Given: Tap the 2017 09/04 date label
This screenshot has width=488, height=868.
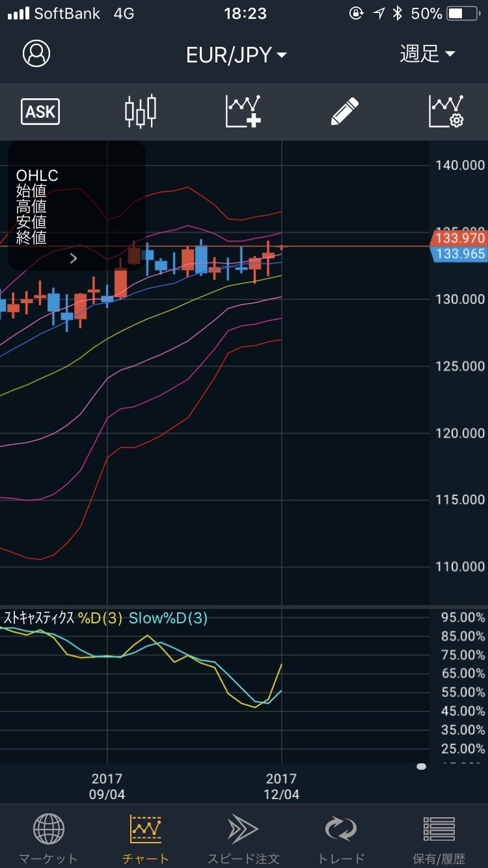Looking at the screenshot, I should [107, 786].
